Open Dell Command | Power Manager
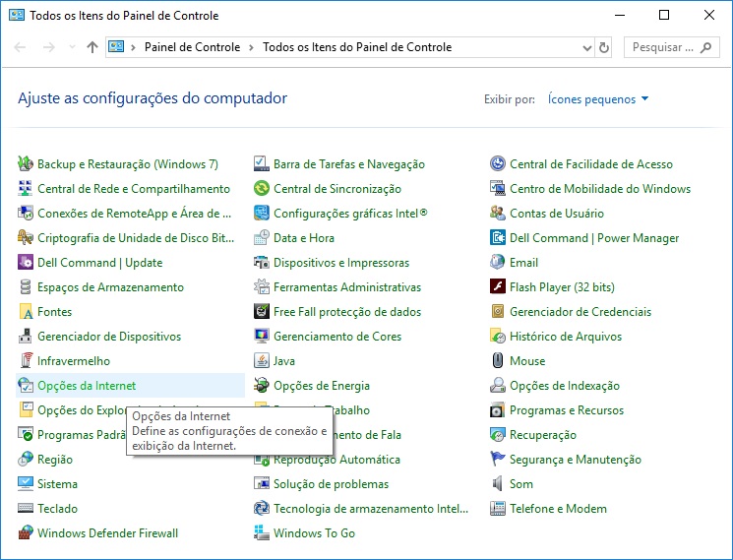The width and height of the screenshot is (733, 560). 594,238
